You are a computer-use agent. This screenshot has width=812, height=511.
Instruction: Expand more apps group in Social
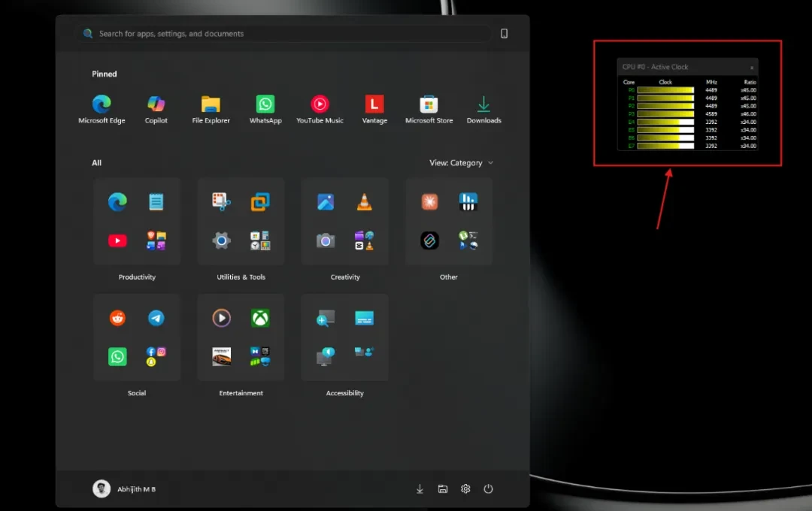point(156,357)
